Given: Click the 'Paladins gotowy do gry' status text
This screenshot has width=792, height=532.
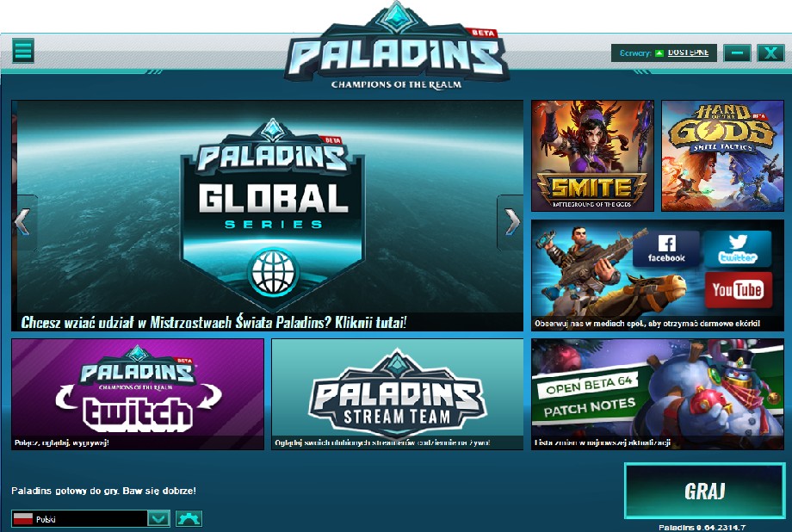Looking at the screenshot, I should click(103, 491).
